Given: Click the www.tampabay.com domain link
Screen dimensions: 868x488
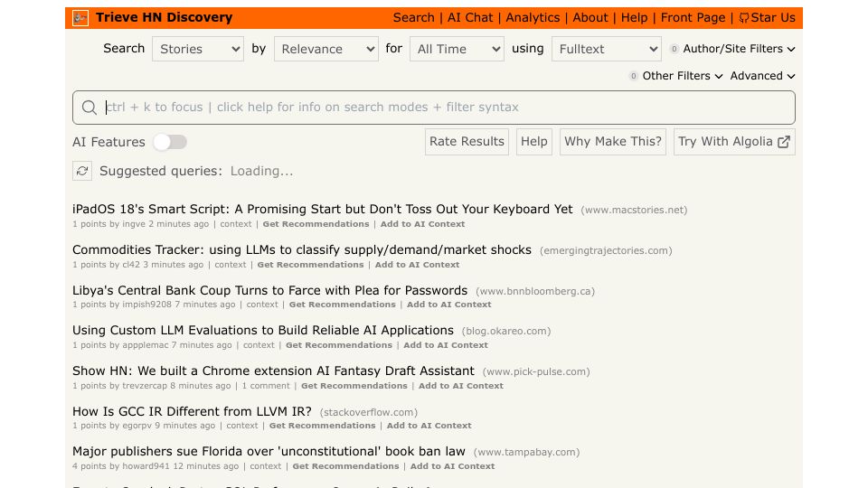Looking at the screenshot, I should point(526,452).
